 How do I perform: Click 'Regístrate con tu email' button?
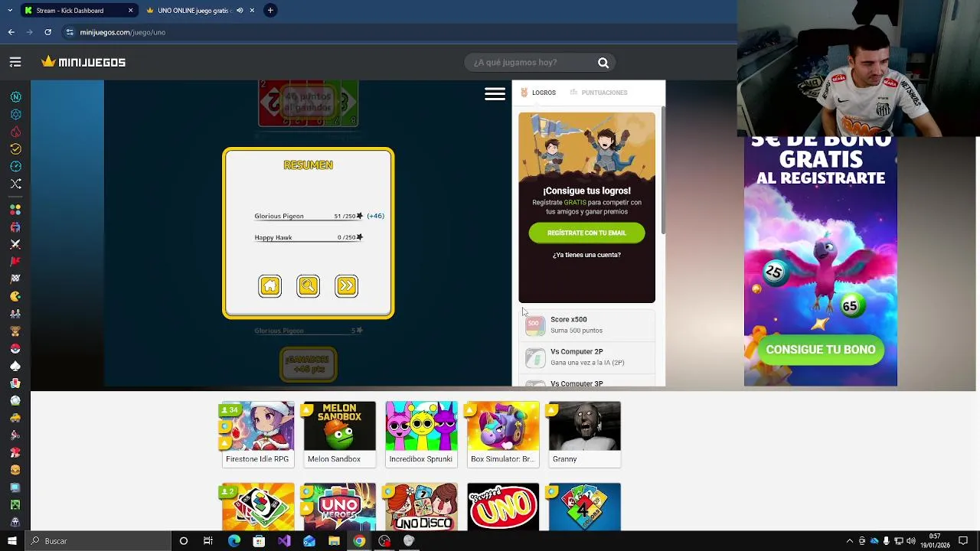[586, 233]
